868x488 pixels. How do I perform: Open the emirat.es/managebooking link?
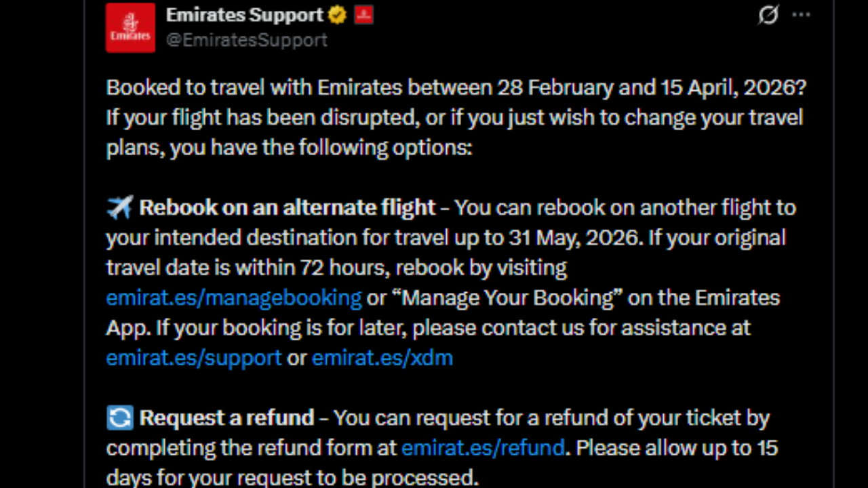[x=233, y=298]
